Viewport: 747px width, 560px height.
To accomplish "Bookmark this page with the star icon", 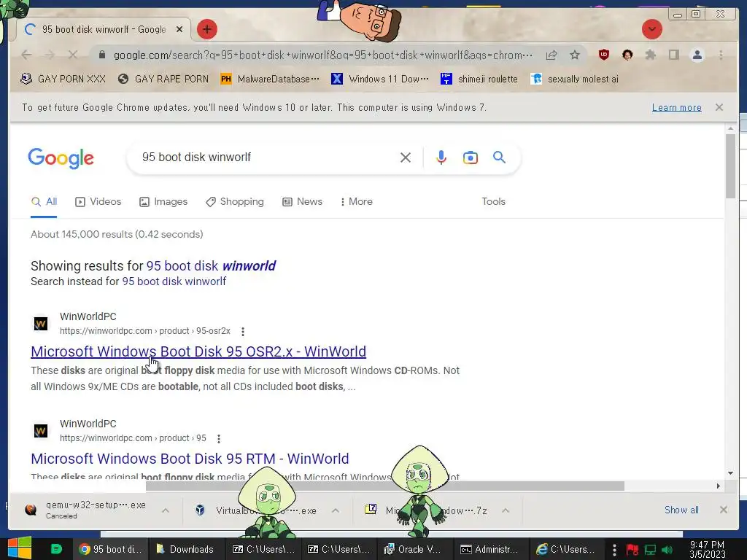I will coord(575,55).
